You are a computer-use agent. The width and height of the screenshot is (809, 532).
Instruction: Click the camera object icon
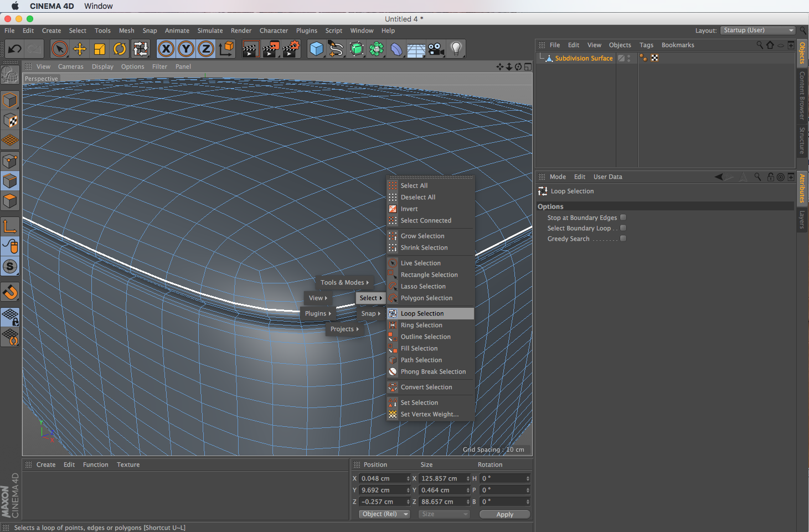(436, 49)
